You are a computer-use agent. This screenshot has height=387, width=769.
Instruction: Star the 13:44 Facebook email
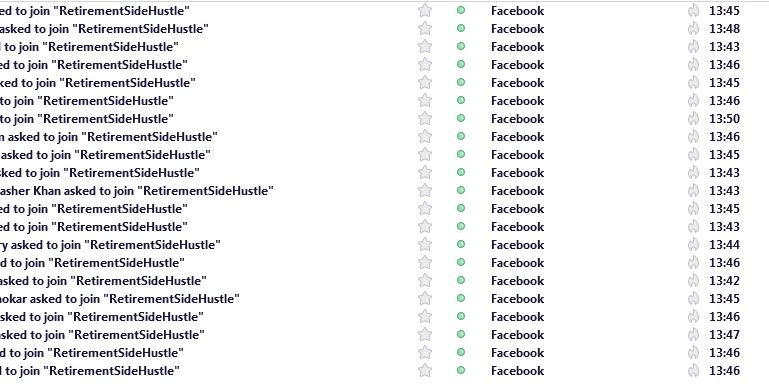coord(425,244)
